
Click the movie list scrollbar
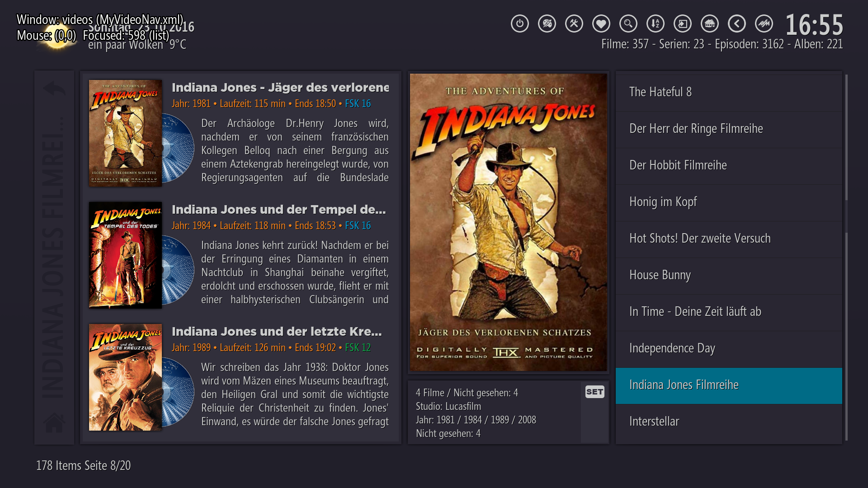pyautogui.click(x=846, y=258)
